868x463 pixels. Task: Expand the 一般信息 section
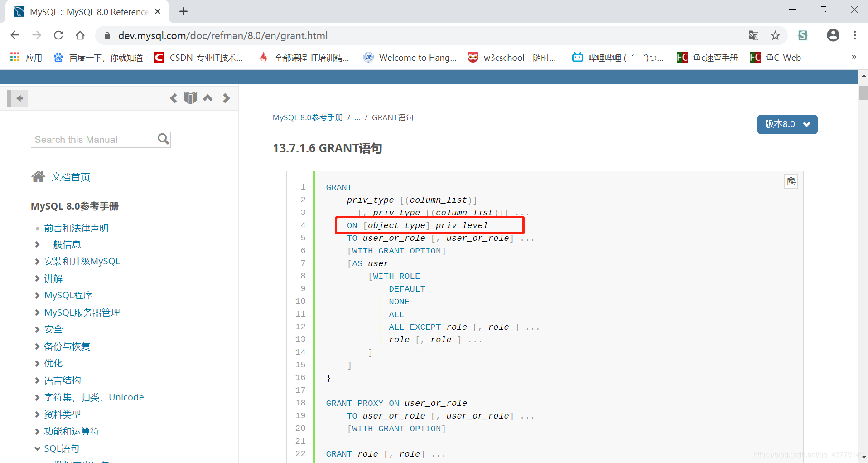click(37, 244)
